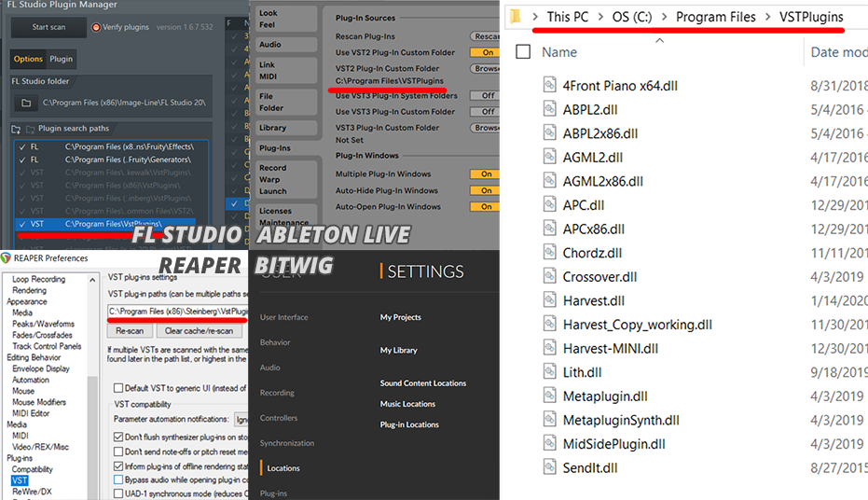Select the AGML2.dll file icon
The width and height of the screenshot is (868, 500).
coord(549,156)
